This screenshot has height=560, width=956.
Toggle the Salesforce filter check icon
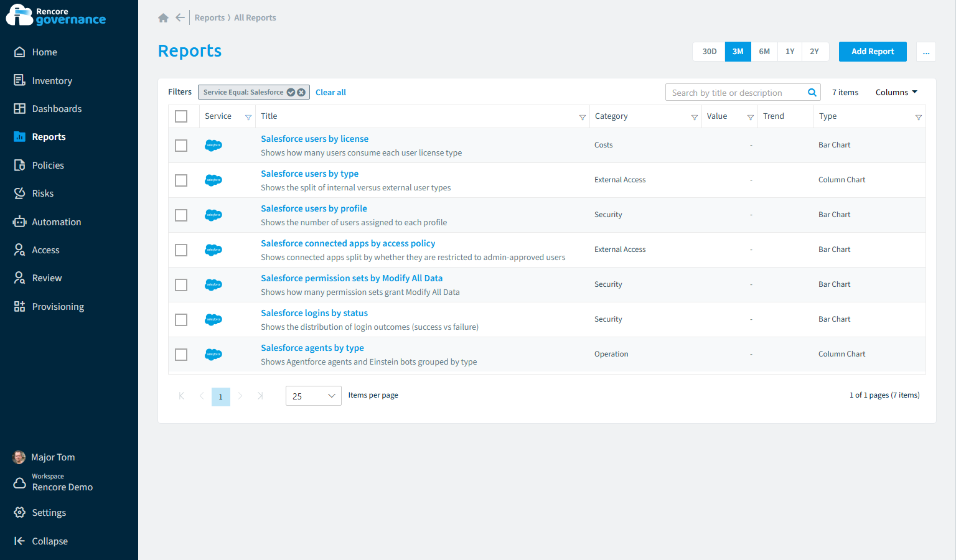(291, 92)
